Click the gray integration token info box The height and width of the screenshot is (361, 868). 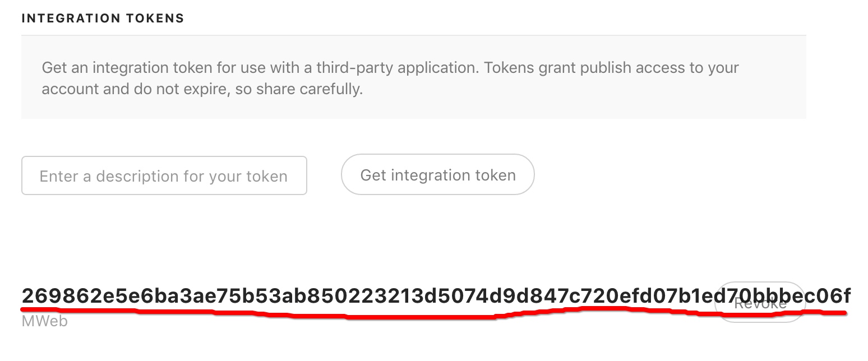[x=414, y=77]
